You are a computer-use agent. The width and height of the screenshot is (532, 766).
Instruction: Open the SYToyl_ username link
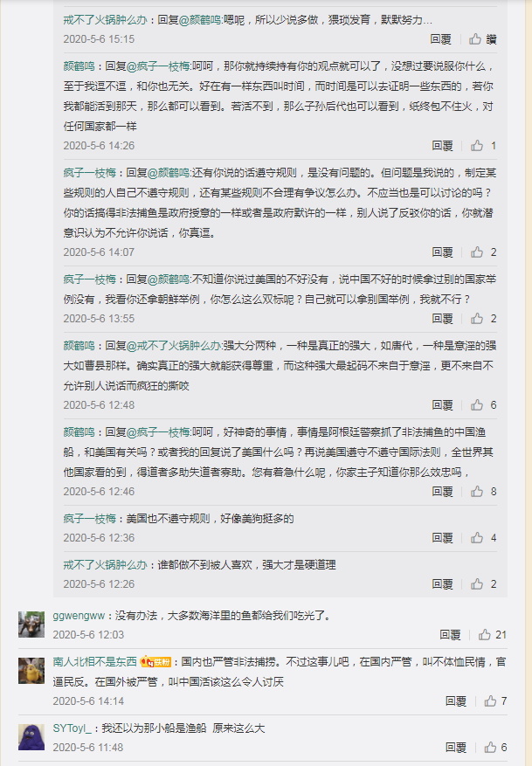coord(72,728)
